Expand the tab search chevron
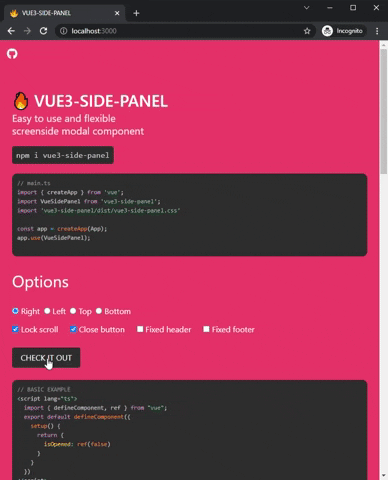 click(x=306, y=8)
